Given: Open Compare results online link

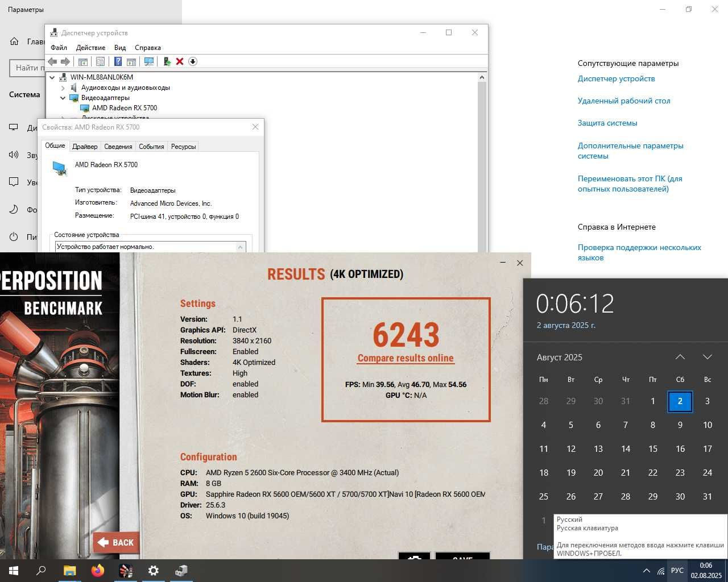Looking at the screenshot, I should [x=406, y=358].
